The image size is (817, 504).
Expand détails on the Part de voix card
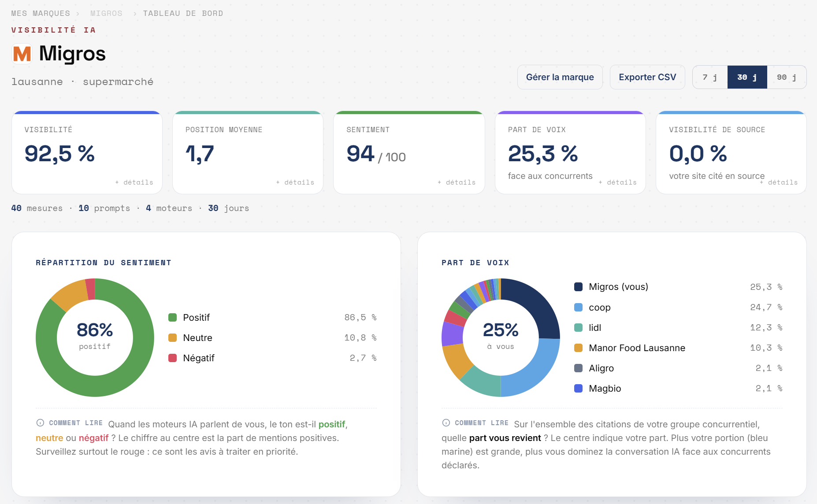pyautogui.click(x=617, y=182)
